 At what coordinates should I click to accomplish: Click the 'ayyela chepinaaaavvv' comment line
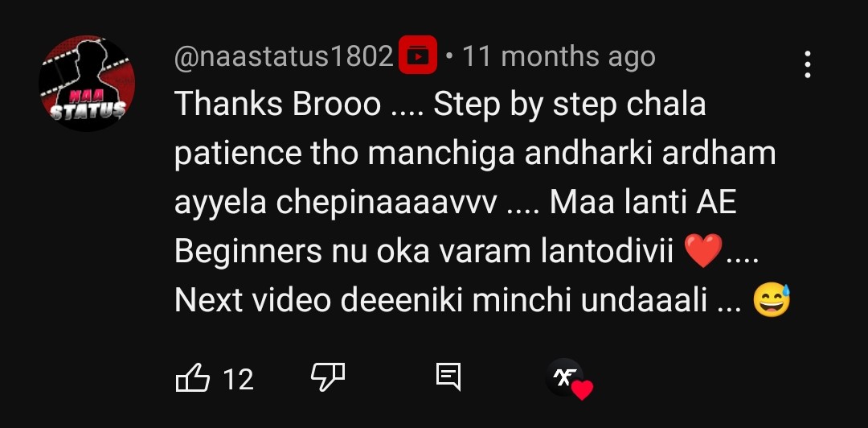(336, 204)
